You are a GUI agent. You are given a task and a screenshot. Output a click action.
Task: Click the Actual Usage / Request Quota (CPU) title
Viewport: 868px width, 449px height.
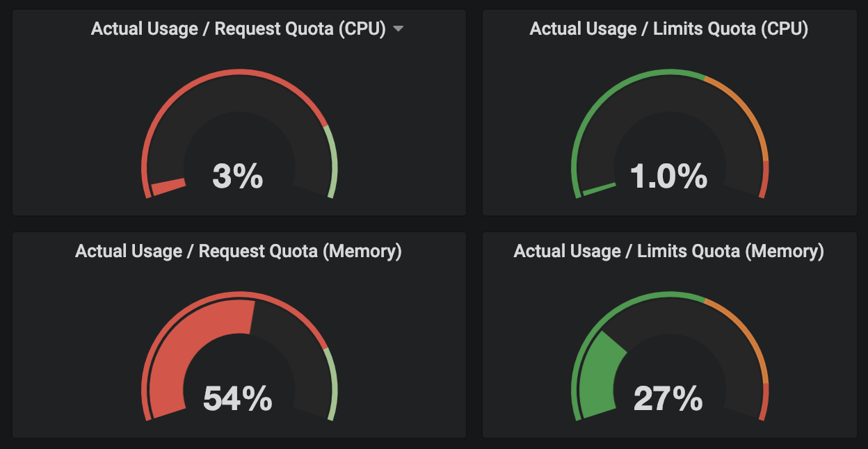(x=238, y=29)
